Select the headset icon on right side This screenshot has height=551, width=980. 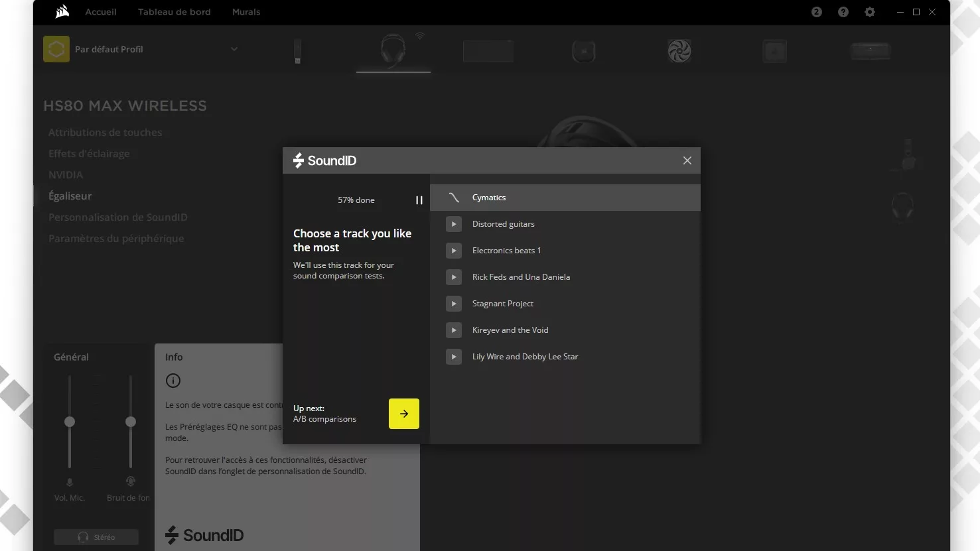click(902, 206)
